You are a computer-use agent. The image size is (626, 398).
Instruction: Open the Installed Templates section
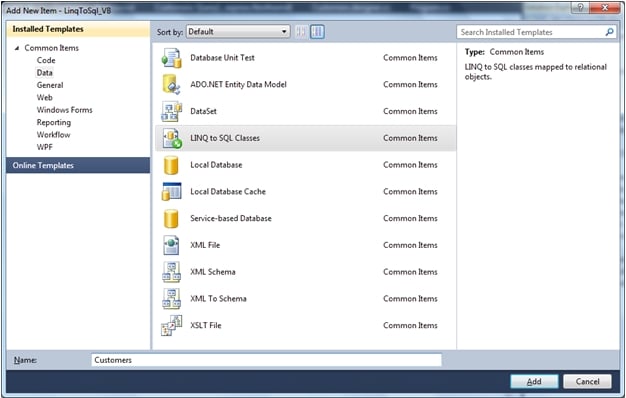[x=78, y=29]
